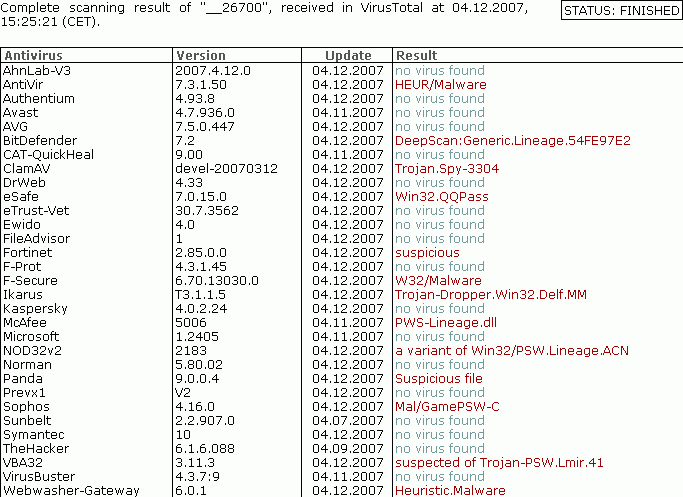
Task: Click the Antivirus column header
Action: [x=34, y=56]
